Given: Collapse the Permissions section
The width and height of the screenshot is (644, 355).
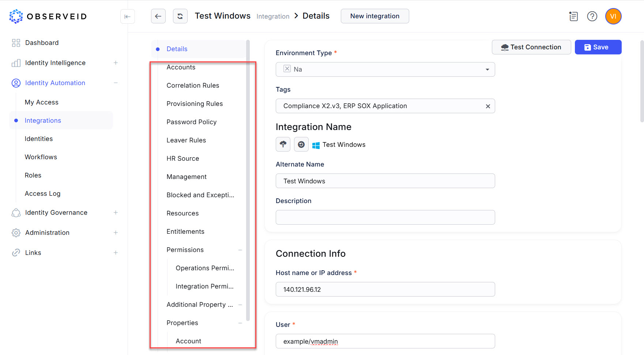Looking at the screenshot, I should click(x=240, y=250).
